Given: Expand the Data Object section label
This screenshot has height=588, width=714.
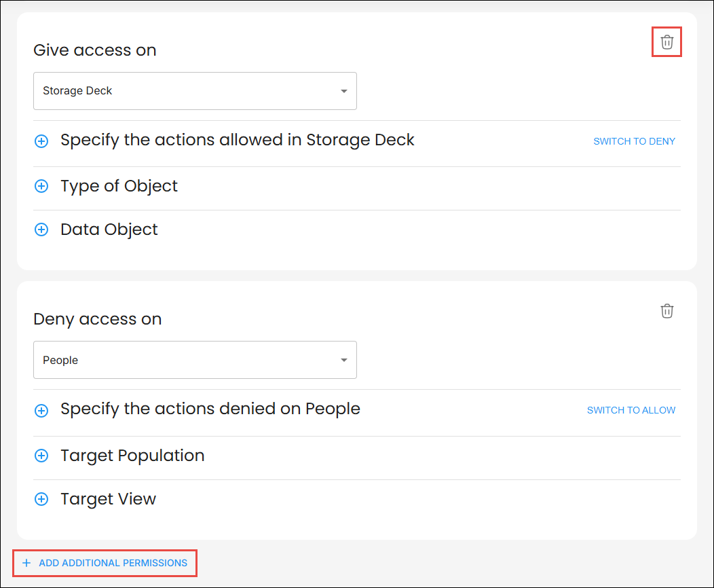Looking at the screenshot, I should pos(109,229).
